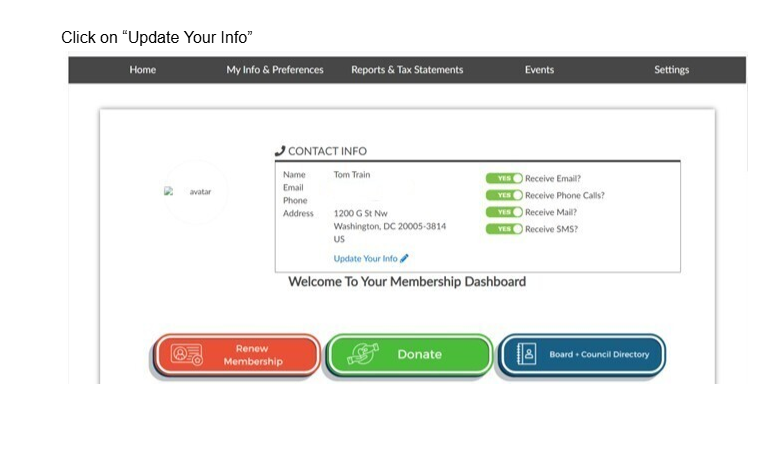
Task: Toggle the Receive Email switch
Action: (504, 178)
